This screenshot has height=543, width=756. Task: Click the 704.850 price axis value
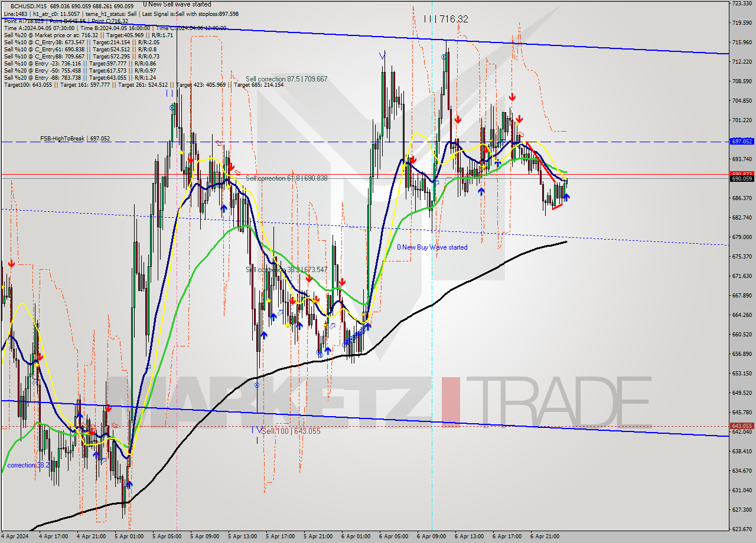[x=741, y=100]
